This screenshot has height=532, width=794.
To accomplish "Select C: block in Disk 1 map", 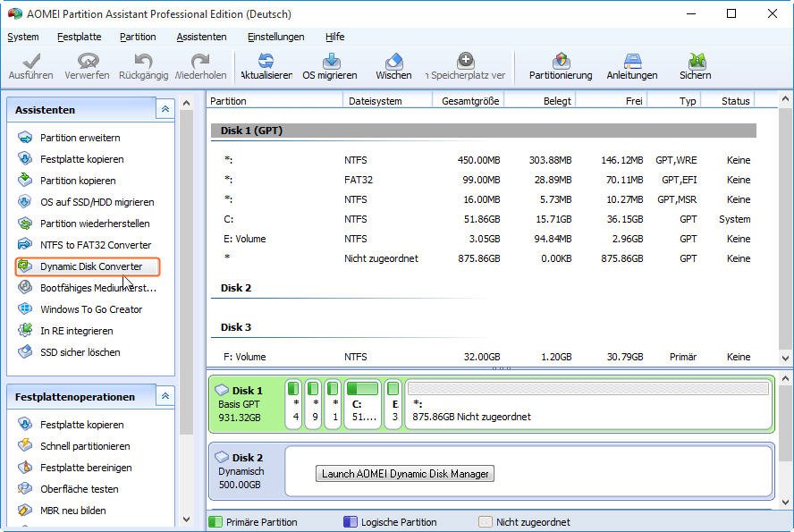I will 362,404.
